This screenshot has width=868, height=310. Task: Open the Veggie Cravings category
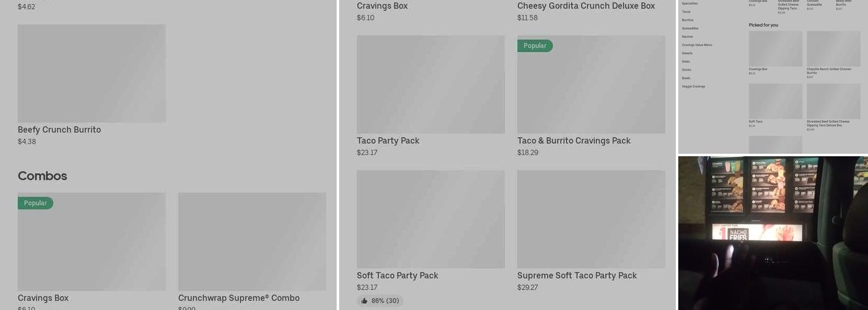pos(693,86)
